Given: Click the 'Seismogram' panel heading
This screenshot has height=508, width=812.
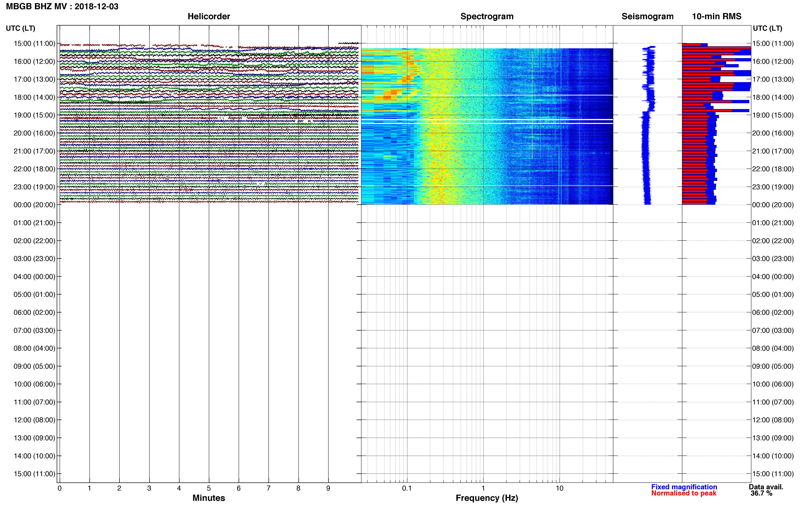Looking at the screenshot, I should coord(648,16).
